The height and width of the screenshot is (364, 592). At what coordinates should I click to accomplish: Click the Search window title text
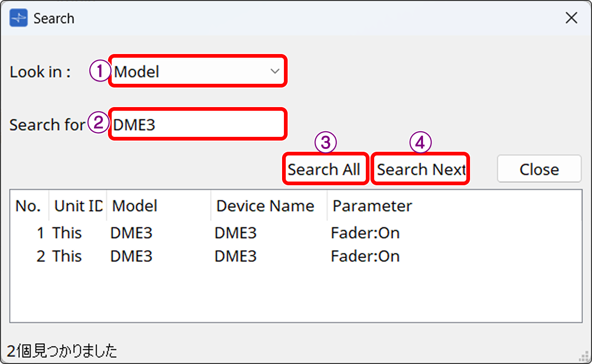click(54, 18)
